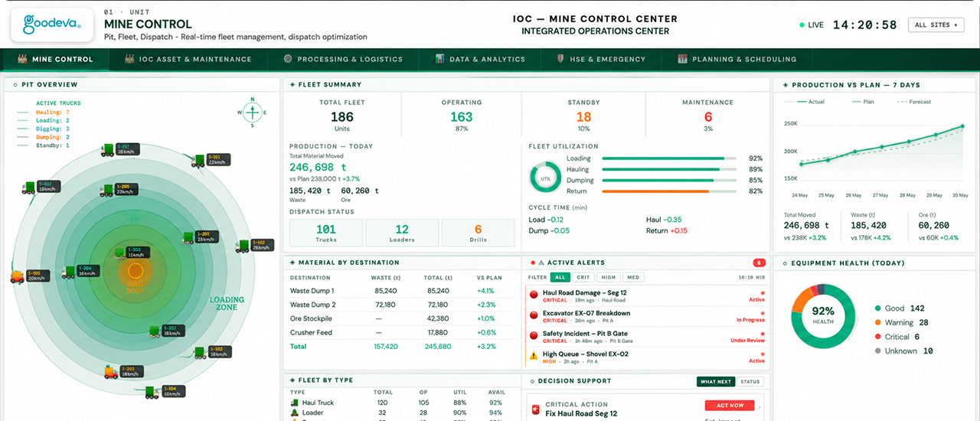The height and width of the screenshot is (421, 980).
Task: Click the 12 Loaders dispatch card
Action: point(402,233)
